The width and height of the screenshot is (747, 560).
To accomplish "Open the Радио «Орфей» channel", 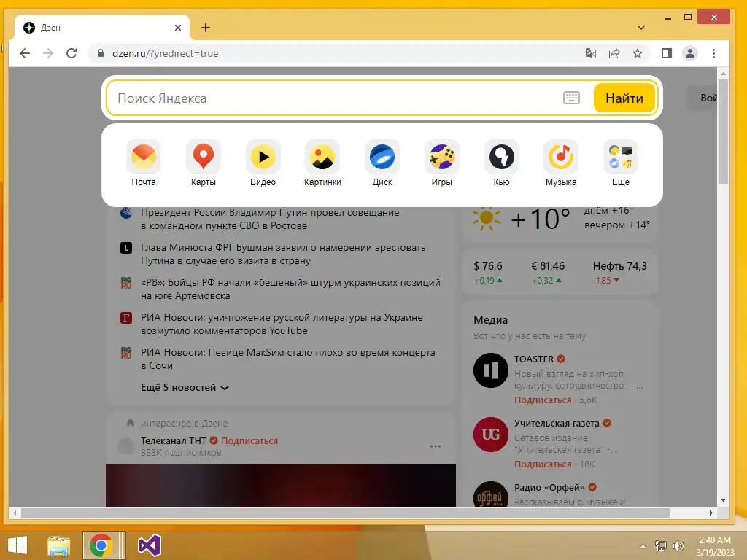I will click(549, 488).
